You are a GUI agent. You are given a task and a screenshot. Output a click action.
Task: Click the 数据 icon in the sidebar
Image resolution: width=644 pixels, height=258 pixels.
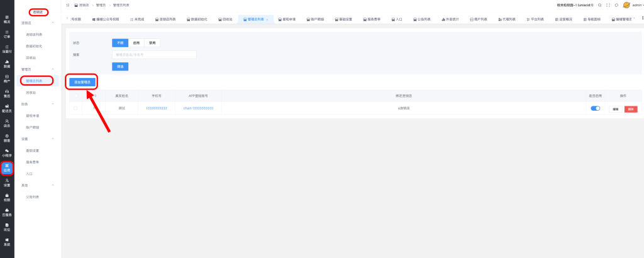(7, 64)
